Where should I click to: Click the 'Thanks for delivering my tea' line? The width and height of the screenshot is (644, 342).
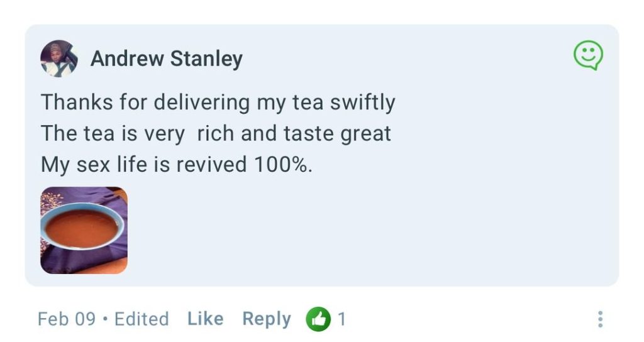tap(218, 102)
